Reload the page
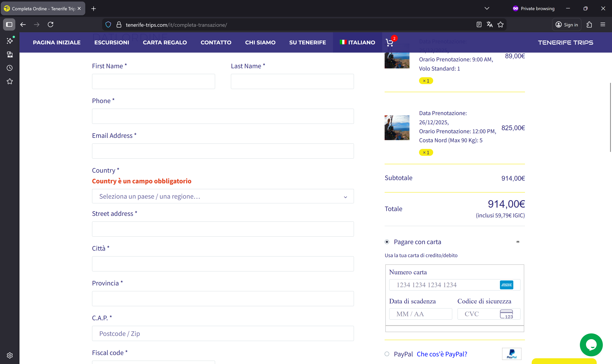612x364 pixels. [50, 24]
